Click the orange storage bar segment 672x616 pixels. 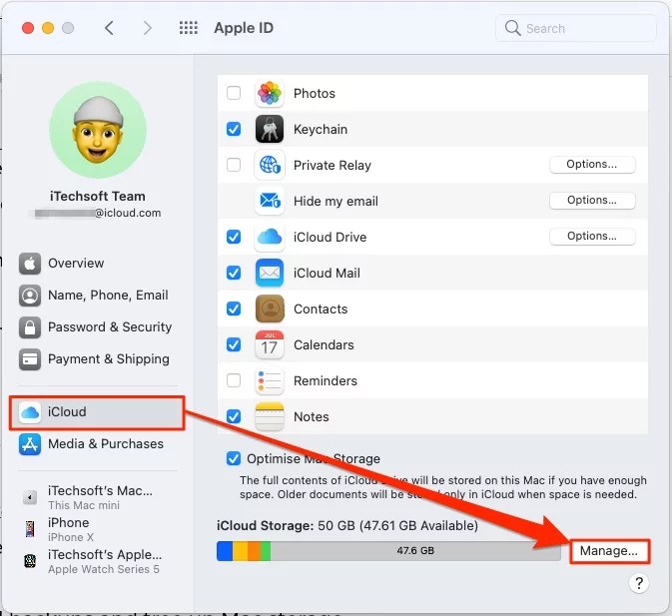pos(255,551)
